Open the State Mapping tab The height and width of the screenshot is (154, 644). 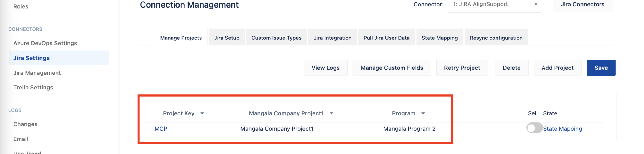pos(439,38)
